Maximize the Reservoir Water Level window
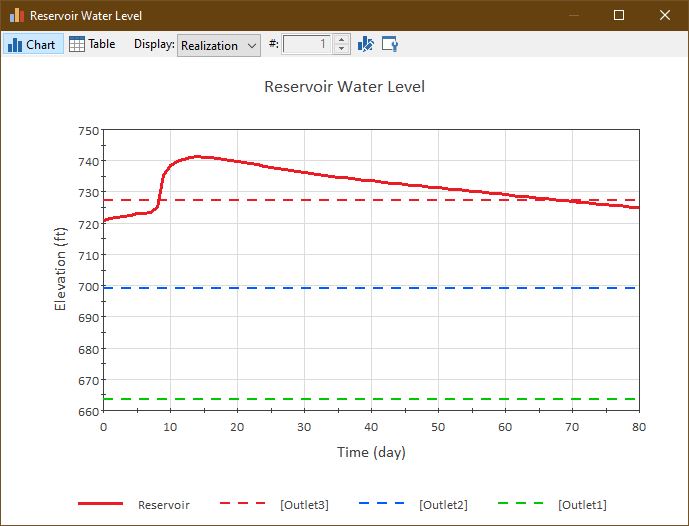 [619, 15]
